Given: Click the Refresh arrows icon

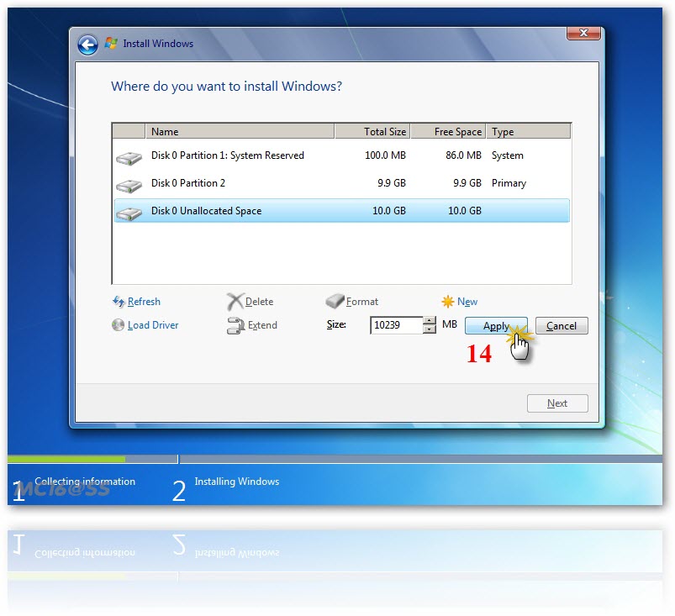Looking at the screenshot, I should (x=119, y=302).
